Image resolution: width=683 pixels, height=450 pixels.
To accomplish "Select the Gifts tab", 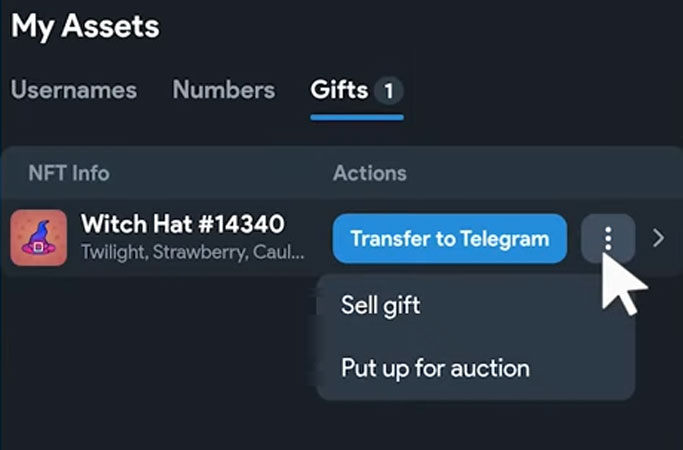I will tap(339, 90).
